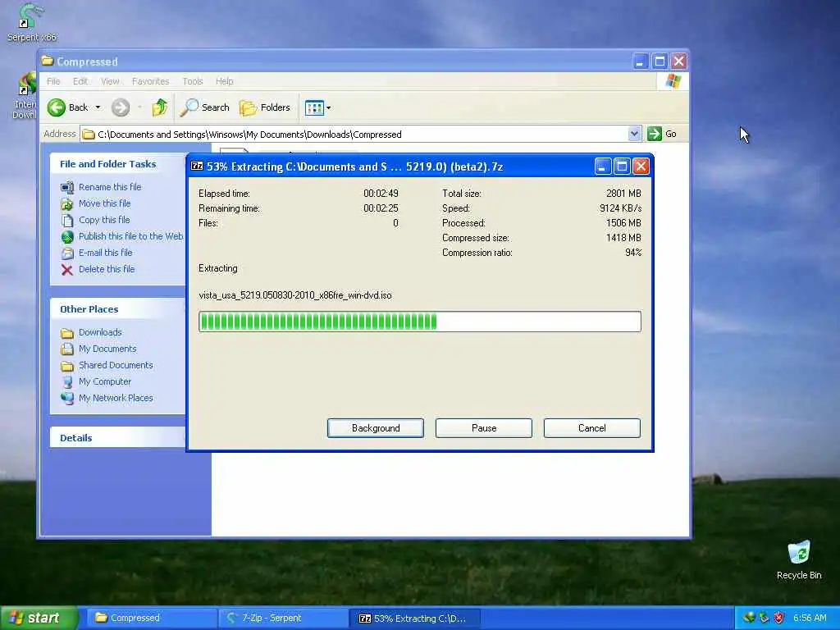
Task: Open the Favorites menu
Action: [151, 81]
